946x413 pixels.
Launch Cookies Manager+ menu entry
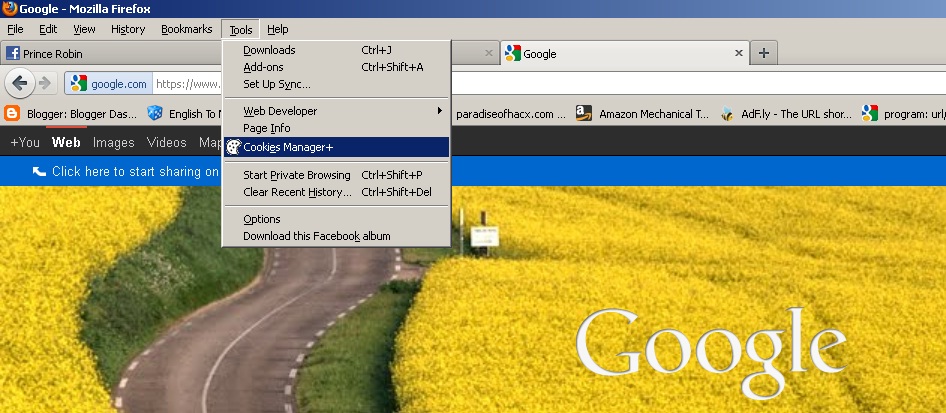337,147
